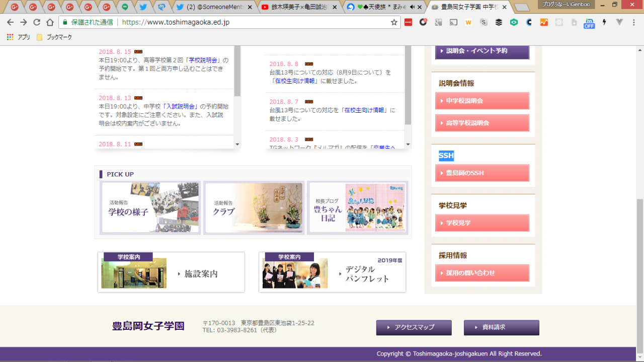
Task: Click the 資料請求 button
Action: (x=501, y=327)
